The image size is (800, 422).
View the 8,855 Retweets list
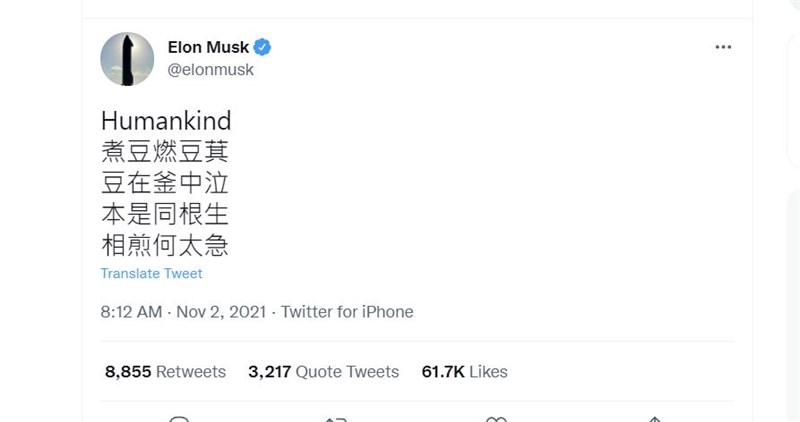165,372
